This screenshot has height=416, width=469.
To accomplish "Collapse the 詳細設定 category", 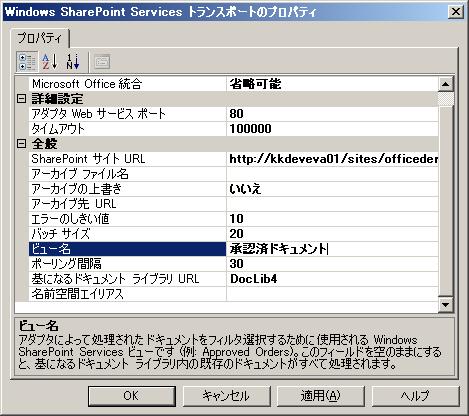I will [21, 99].
